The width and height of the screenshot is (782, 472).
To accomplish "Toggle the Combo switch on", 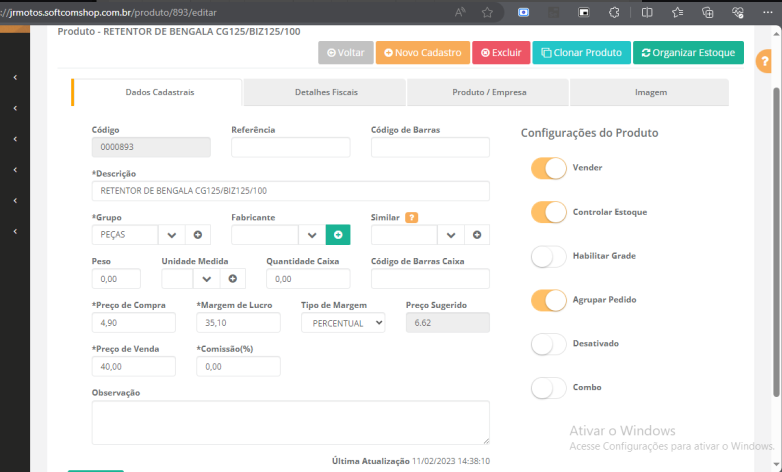I will [x=549, y=388].
